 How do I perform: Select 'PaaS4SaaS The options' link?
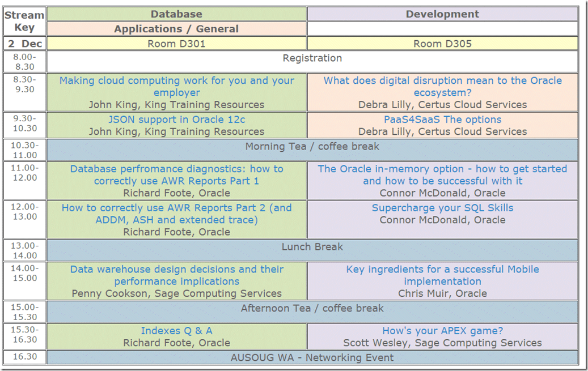point(442,120)
